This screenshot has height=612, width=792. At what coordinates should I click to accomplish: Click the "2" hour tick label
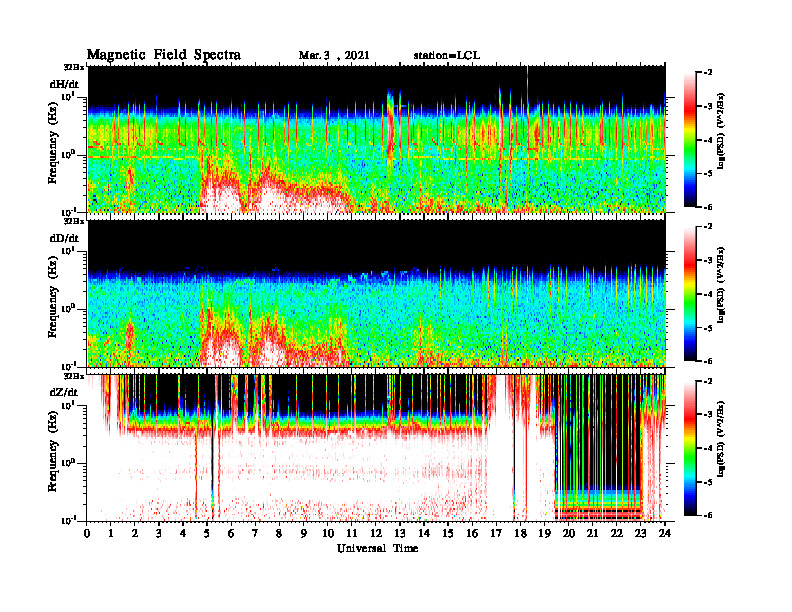pos(135,534)
